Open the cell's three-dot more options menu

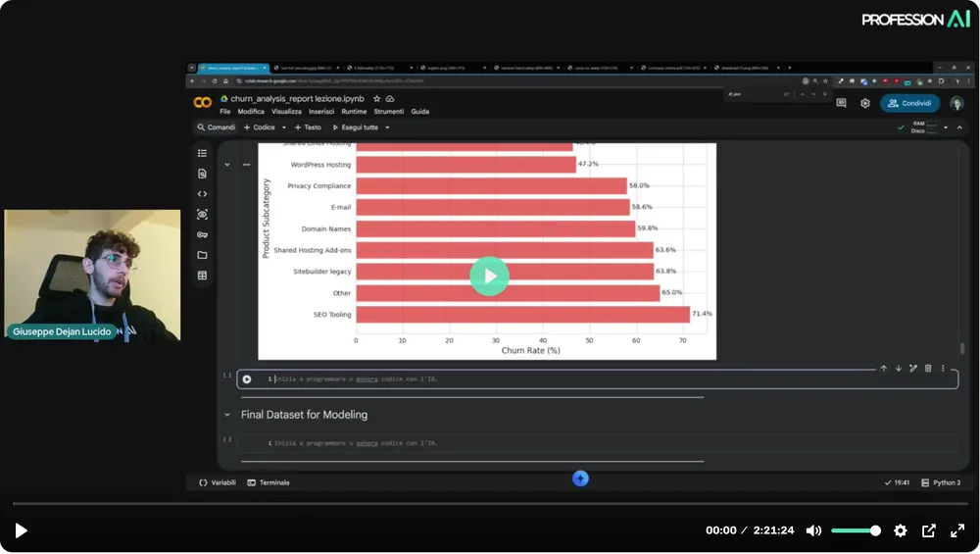[x=943, y=369]
